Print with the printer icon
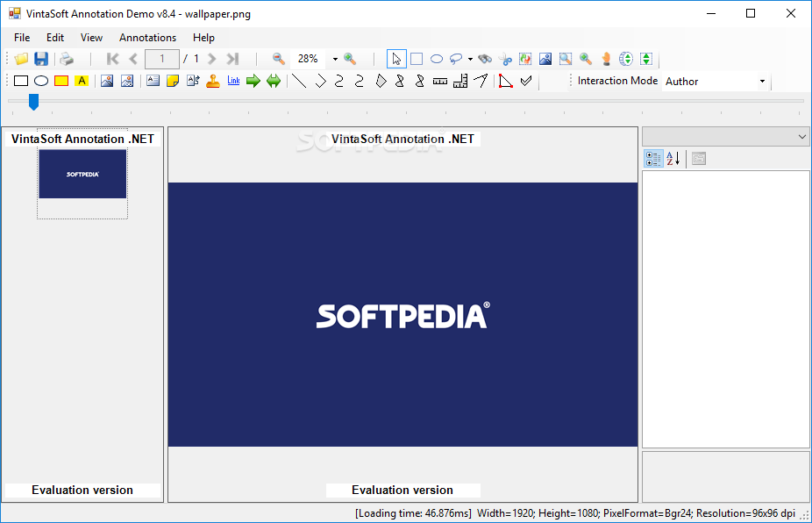Image resolution: width=812 pixels, height=523 pixels. click(67, 59)
